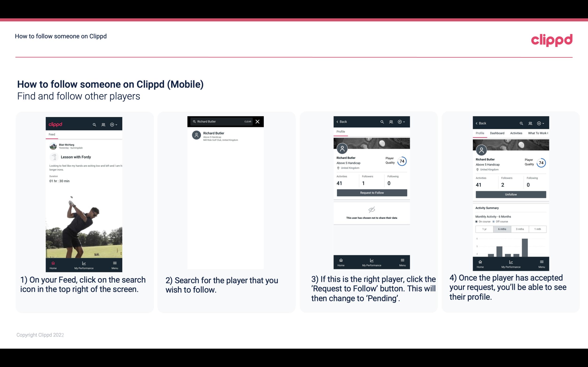The image size is (588, 367).
Task: Select the 3 months activity timeframe
Action: [519, 229]
